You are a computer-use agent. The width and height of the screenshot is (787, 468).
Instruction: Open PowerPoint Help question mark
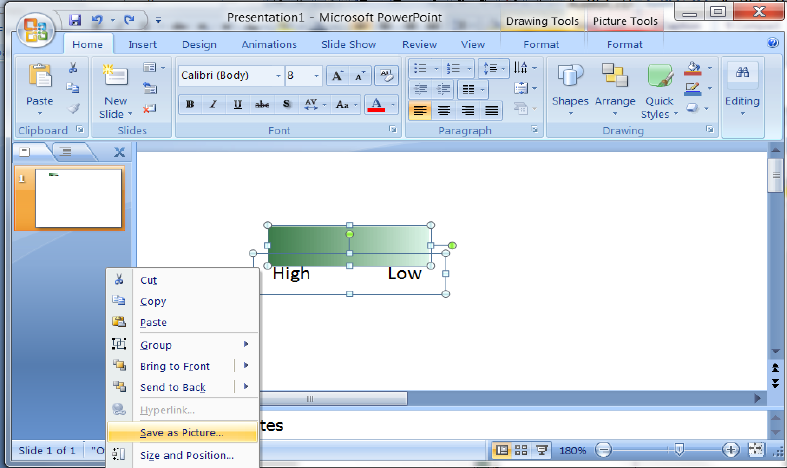[x=773, y=43]
